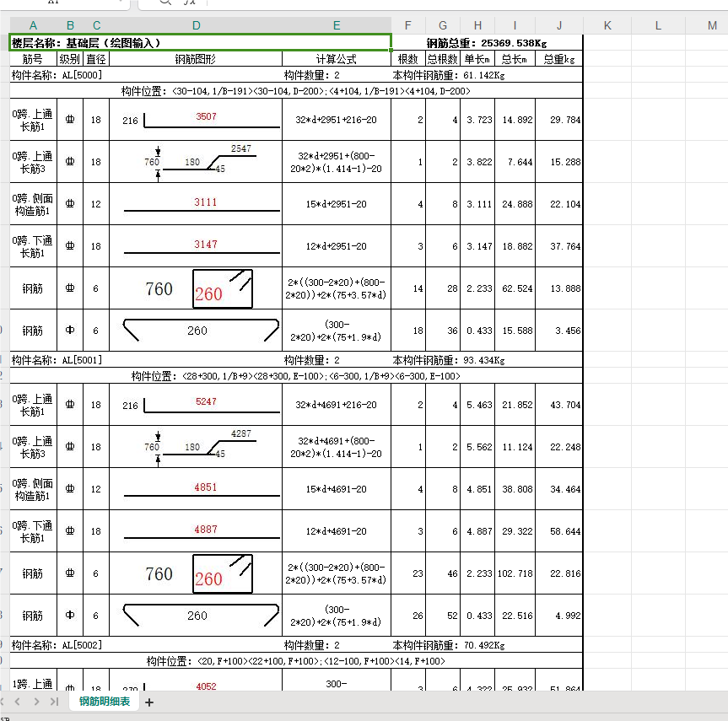Select column E header
The height and width of the screenshot is (721, 728).
tap(337, 25)
